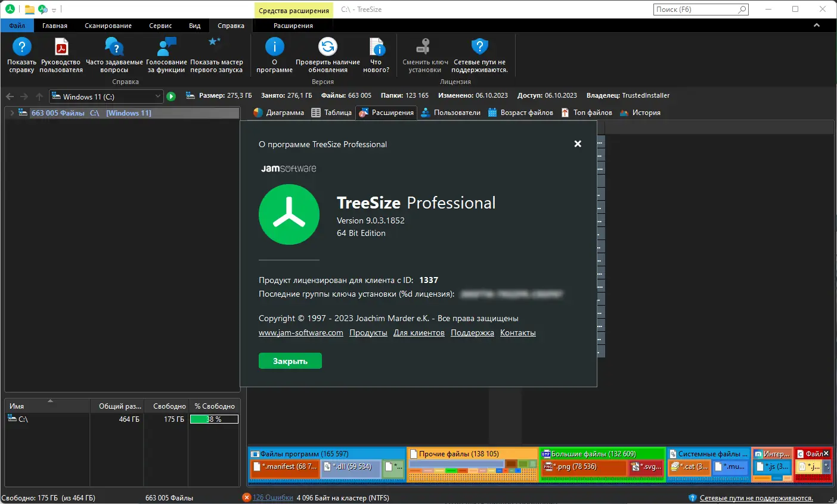This screenshot has width=837, height=504.
Task: Switch to the Топ файлов tab
Action: [587, 113]
